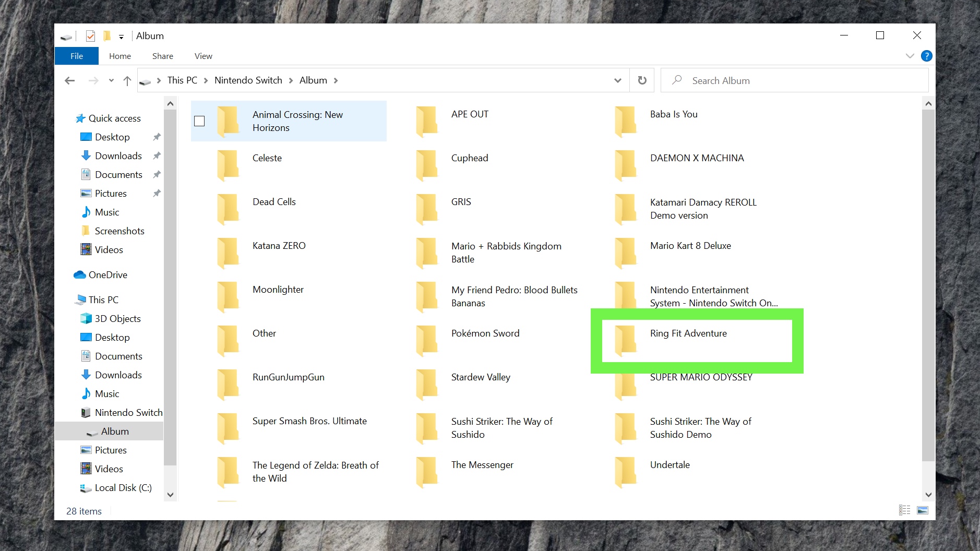Click Album in the address breadcrumb
Viewport: 980px width, 551px height.
[313, 80]
